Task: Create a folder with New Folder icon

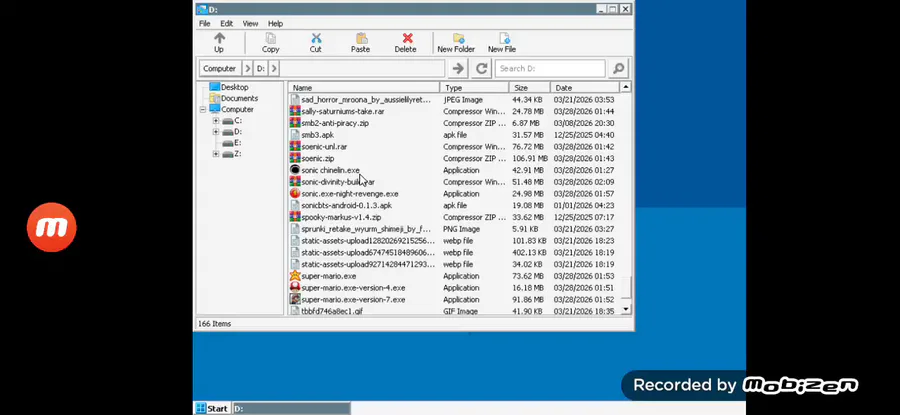Action: coord(458,38)
